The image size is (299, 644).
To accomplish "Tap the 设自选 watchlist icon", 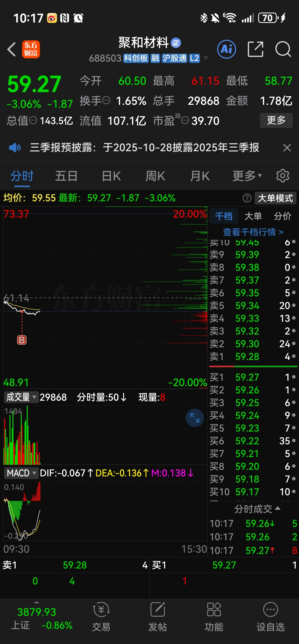I will coord(271,616).
